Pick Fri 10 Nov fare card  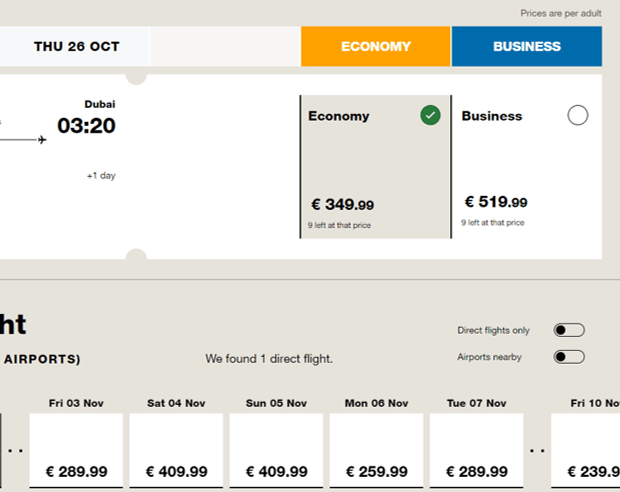(590, 451)
